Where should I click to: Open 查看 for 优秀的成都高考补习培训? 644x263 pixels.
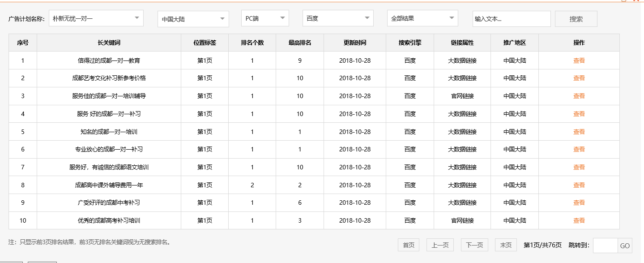click(x=579, y=220)
